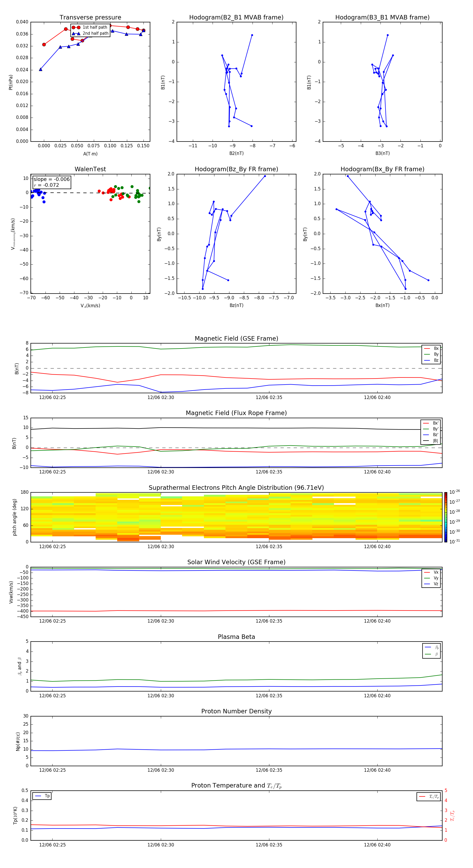
Task: Select the 'slope = -0.006' annotation
Action: click(52, 179)
